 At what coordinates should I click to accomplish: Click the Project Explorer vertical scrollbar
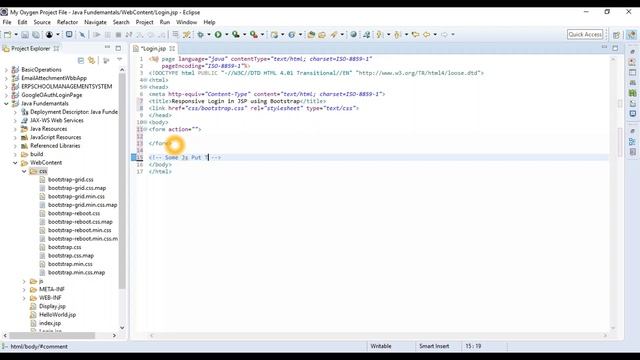(122, 182)
